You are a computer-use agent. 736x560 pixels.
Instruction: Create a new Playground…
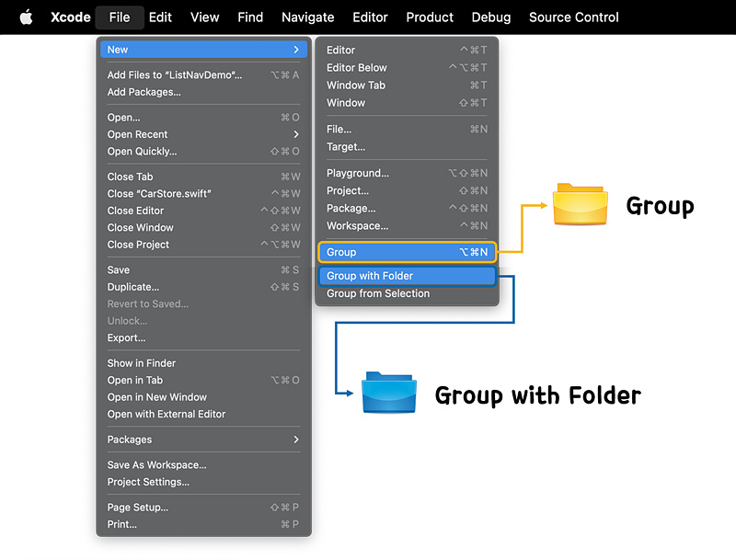[x=407, y=173]
